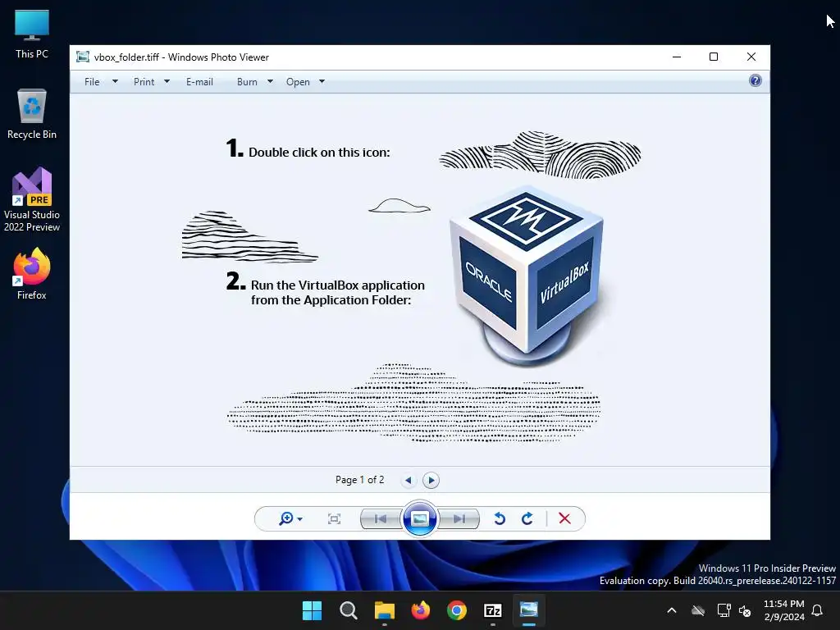Open Google Chrome from taskbar
Screen dimensions: 840x630
pyautogui.click(x=456, y=610)
